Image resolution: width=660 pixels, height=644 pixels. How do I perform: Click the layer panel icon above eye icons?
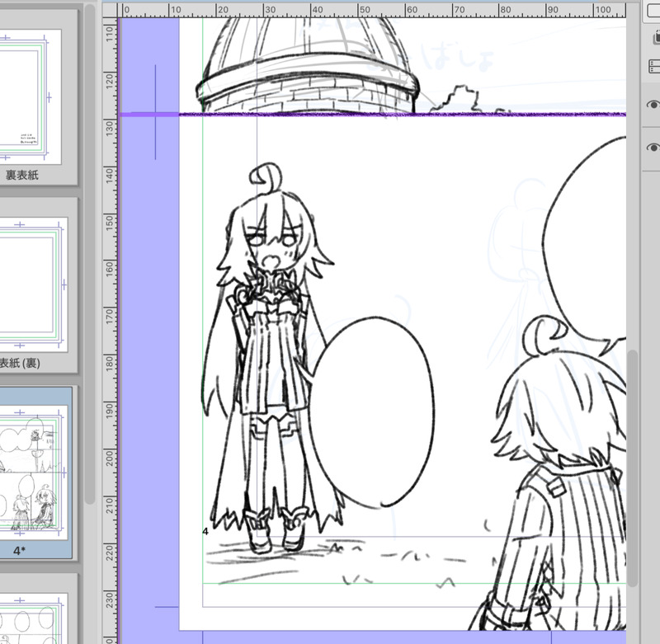pyautogui.click(x=653, y=67)
